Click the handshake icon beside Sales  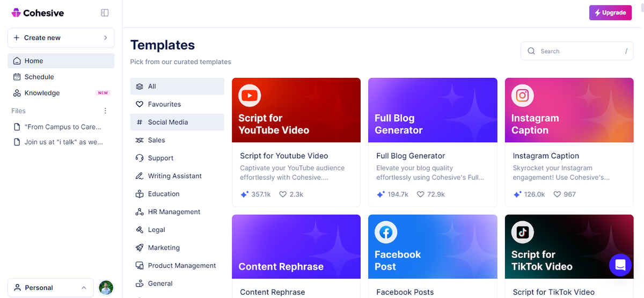[x=140, y=140]
